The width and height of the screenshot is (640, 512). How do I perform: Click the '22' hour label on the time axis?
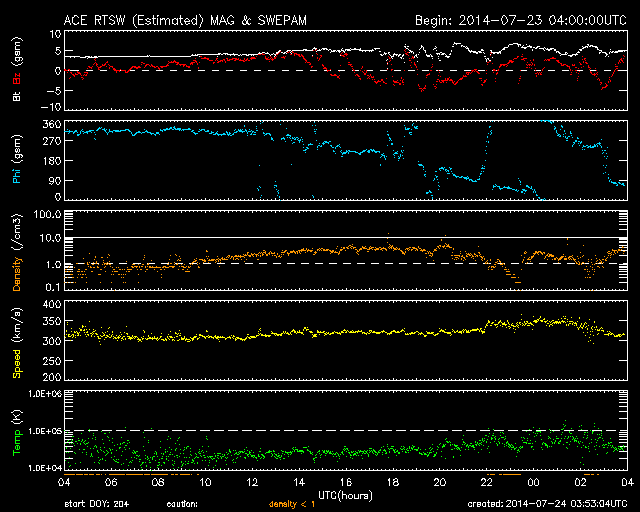[x=487, y=482]
